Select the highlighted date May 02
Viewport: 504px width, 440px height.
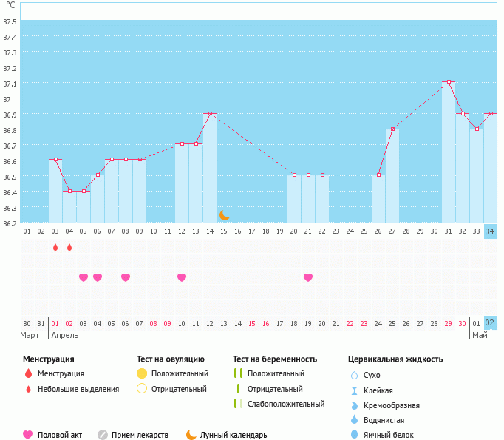click(x=490, y=323)
